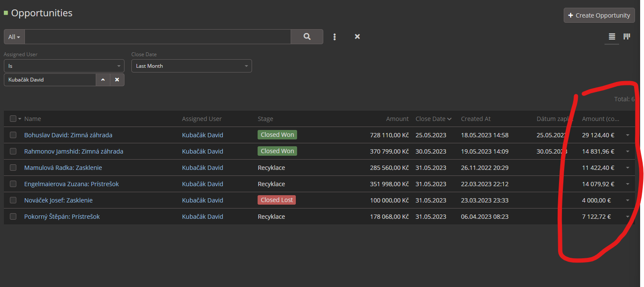Switch to list view icon

(612, 37)
